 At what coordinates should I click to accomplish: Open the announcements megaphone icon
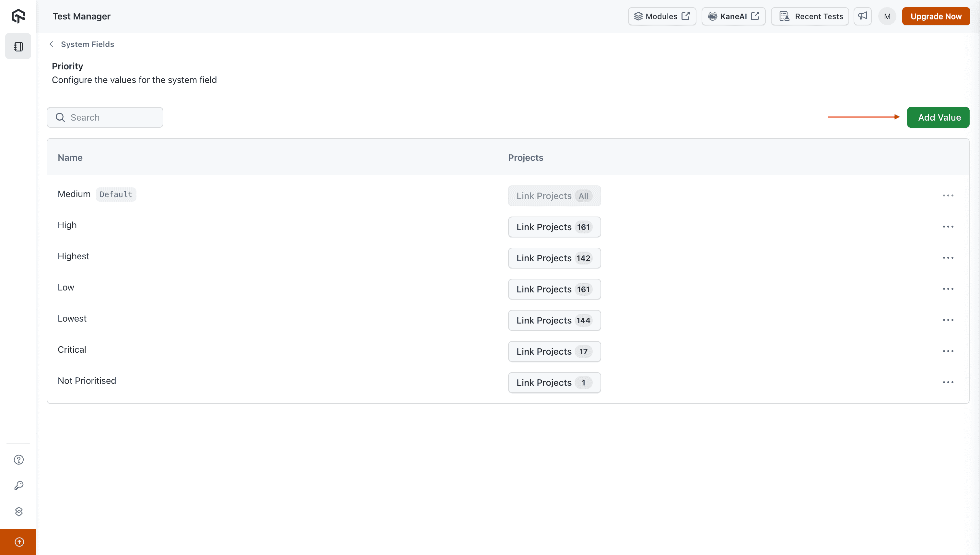coord(863,17)
